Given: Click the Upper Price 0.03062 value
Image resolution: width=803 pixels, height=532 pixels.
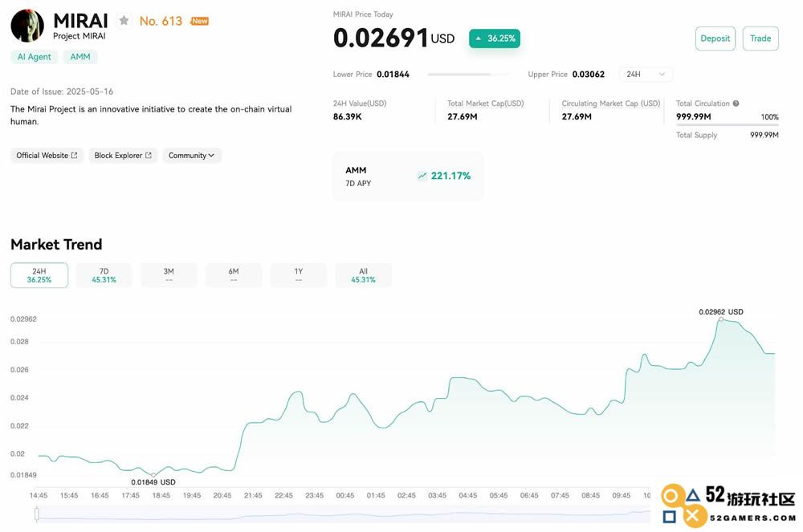Looking at the screenshot, I should coord(589,74).
